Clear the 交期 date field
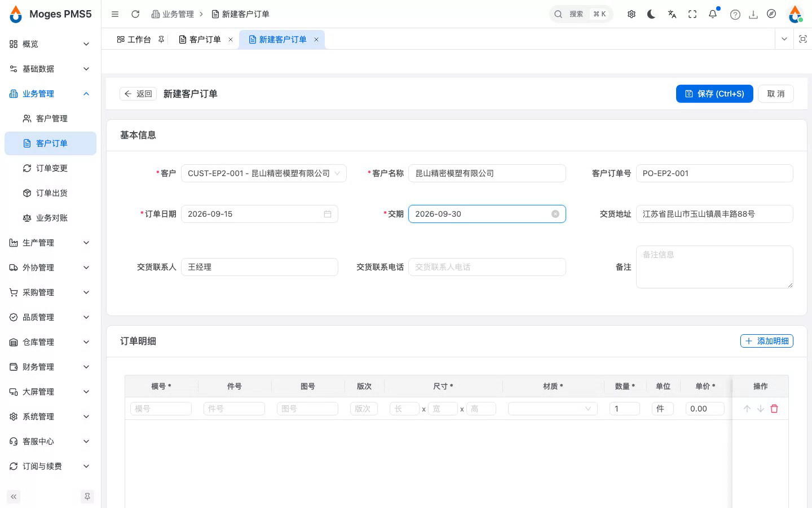Screen dimensions: 812x508 (555, 214)
